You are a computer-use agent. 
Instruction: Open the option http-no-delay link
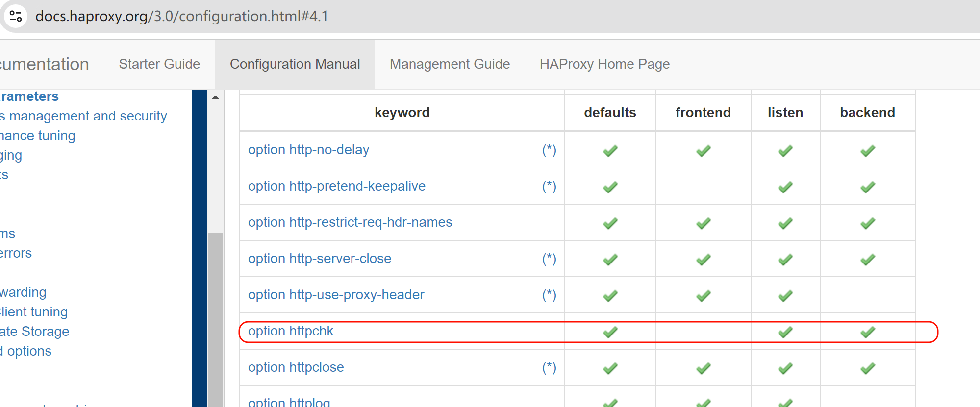point(308,150)
